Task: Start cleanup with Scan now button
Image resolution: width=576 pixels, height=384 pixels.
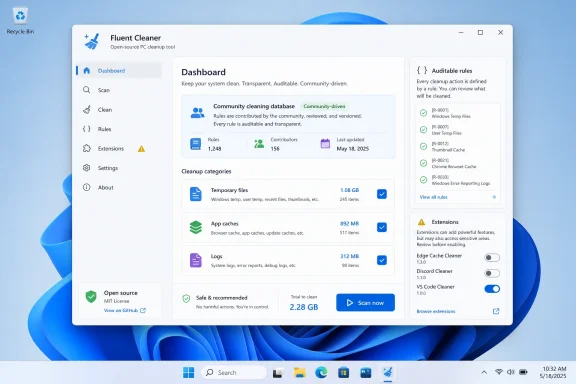Action: pyautogui.click(x=366, y=302)
